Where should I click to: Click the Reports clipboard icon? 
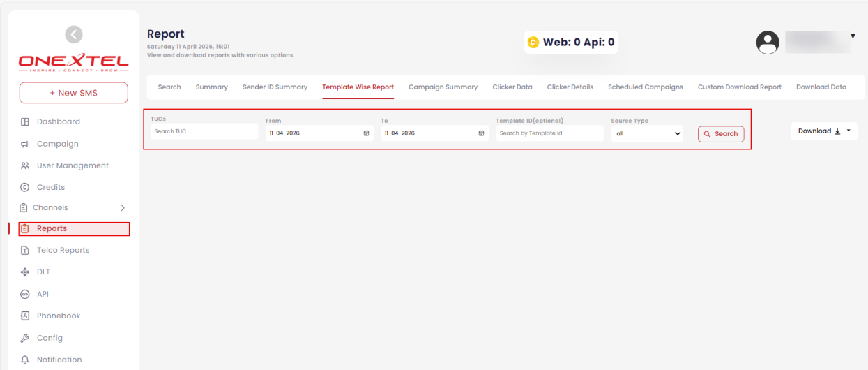click(25, 228)
